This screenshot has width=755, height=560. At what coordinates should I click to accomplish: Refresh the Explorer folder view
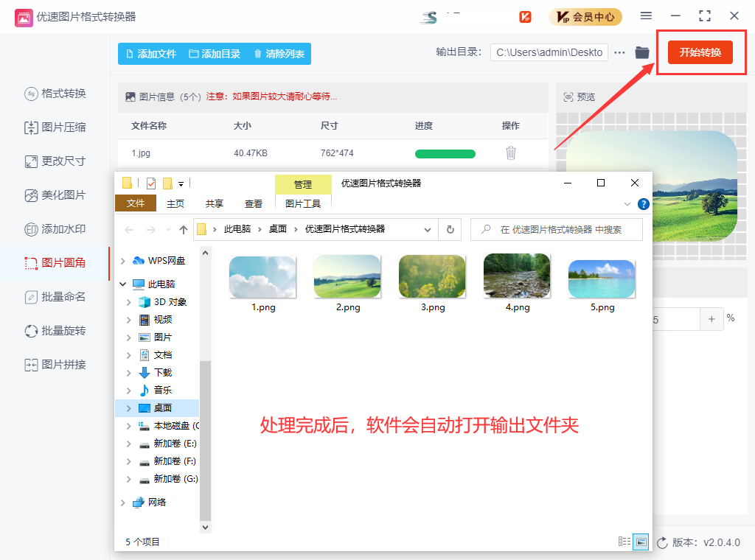pyautogui.click(x=450, y=229)
